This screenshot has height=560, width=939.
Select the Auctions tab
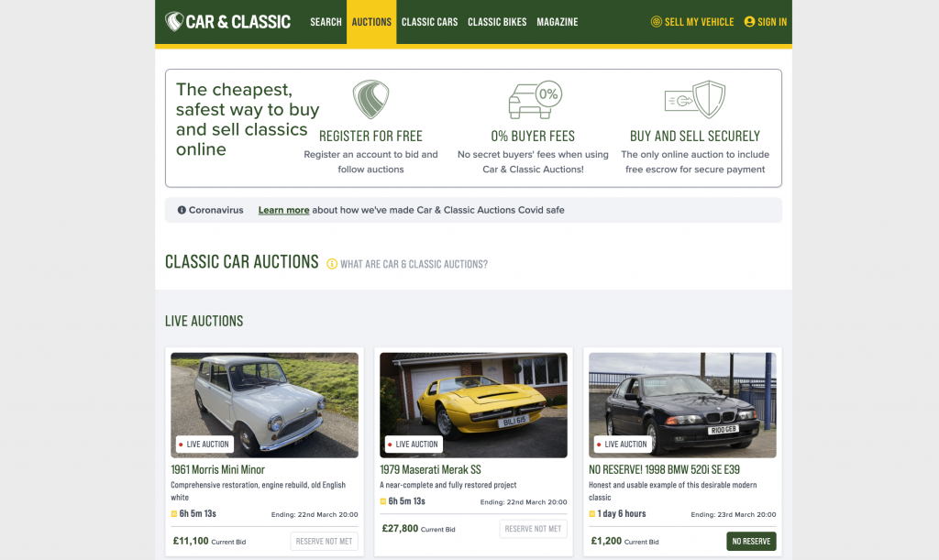point(371,22)
